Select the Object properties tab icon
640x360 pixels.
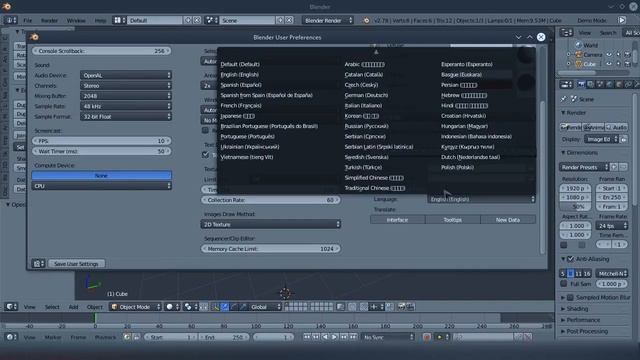point(618,84)
